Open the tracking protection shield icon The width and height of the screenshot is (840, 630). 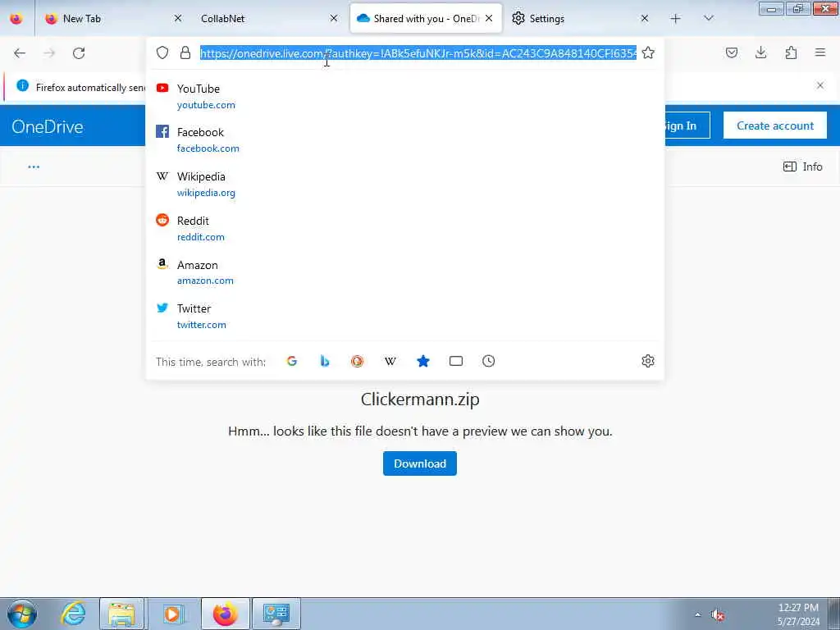pos(162,52)
